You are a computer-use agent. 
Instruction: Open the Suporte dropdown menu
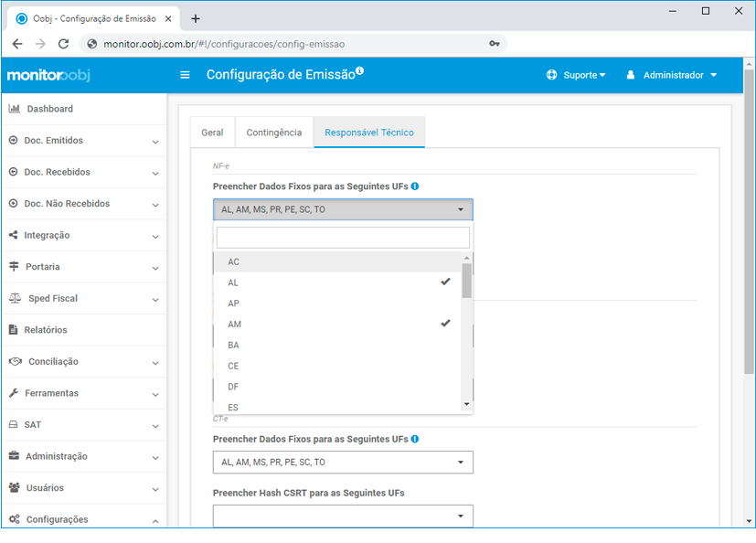pos(584,75)
